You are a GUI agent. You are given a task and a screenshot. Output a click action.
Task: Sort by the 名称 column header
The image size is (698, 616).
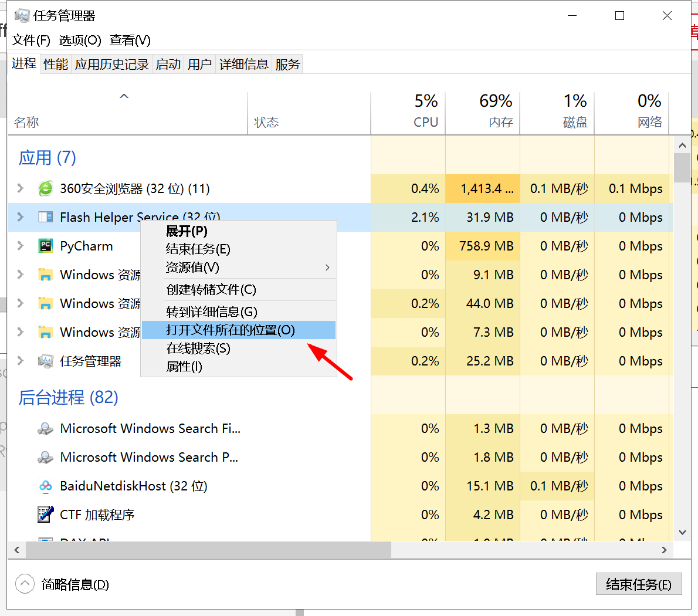coord(127,113)
